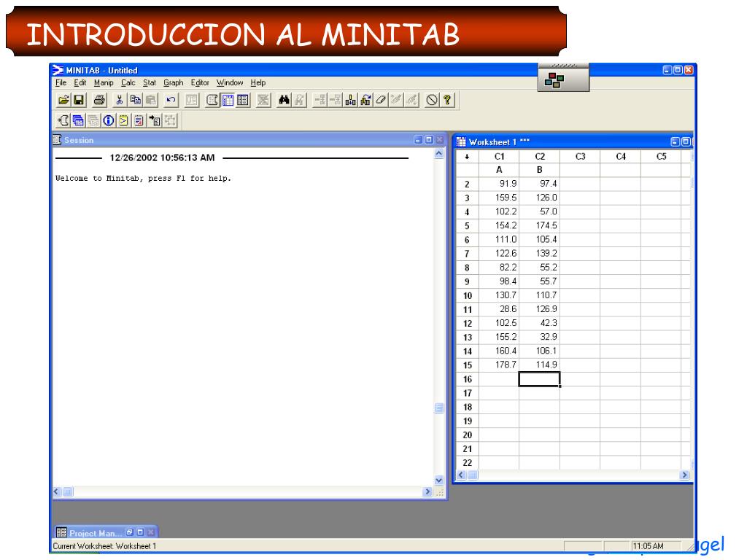Show the Worksheets folder icon
Image resolution: width=747 pixels, height=560 pixels.
78,120
